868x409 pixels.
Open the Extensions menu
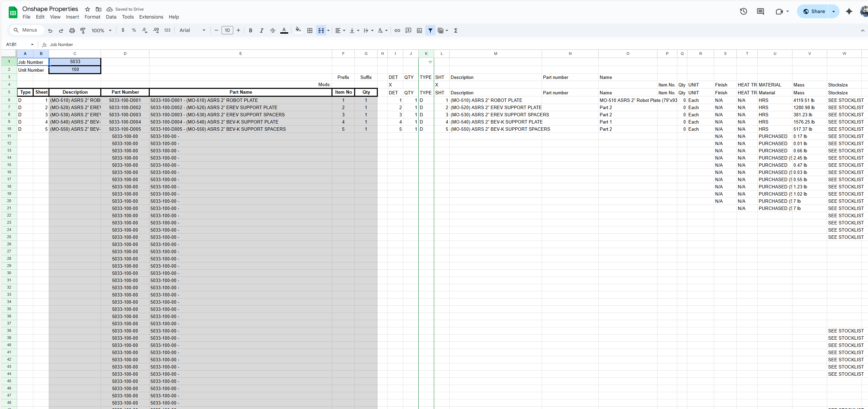point(151,17)
